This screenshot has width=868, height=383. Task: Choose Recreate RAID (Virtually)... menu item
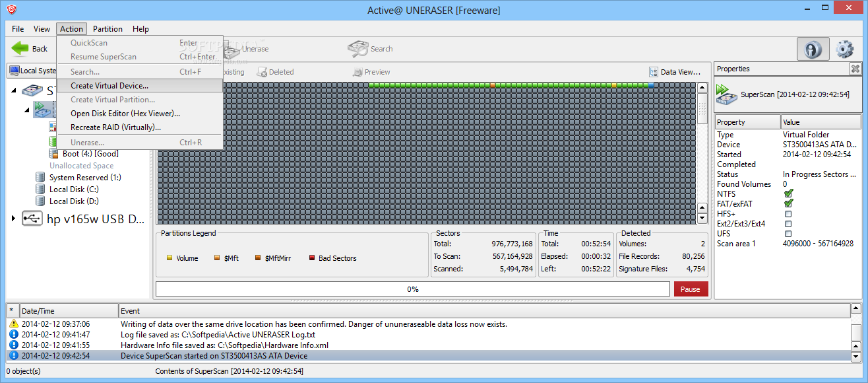pyautogui.click(x=140, y=127)
